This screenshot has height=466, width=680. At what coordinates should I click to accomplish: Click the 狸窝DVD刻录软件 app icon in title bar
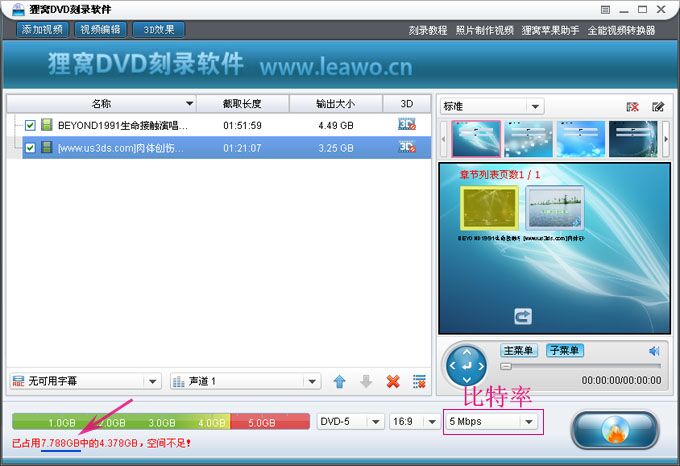(18, 9)
